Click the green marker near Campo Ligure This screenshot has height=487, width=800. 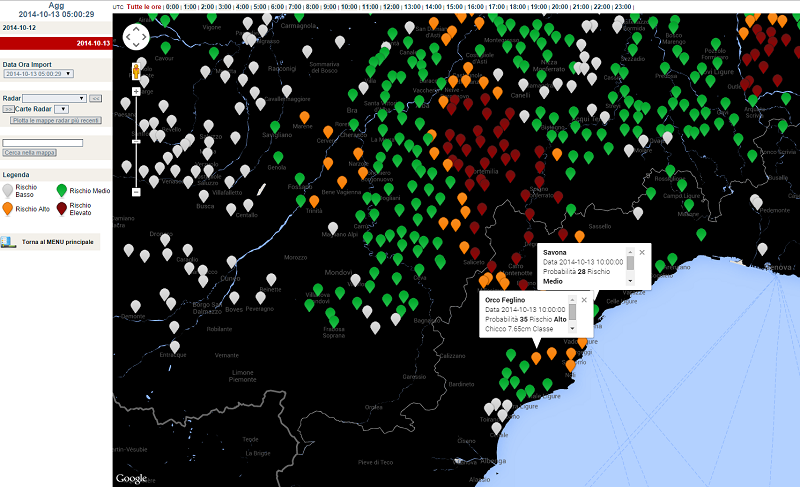(682, 185)
